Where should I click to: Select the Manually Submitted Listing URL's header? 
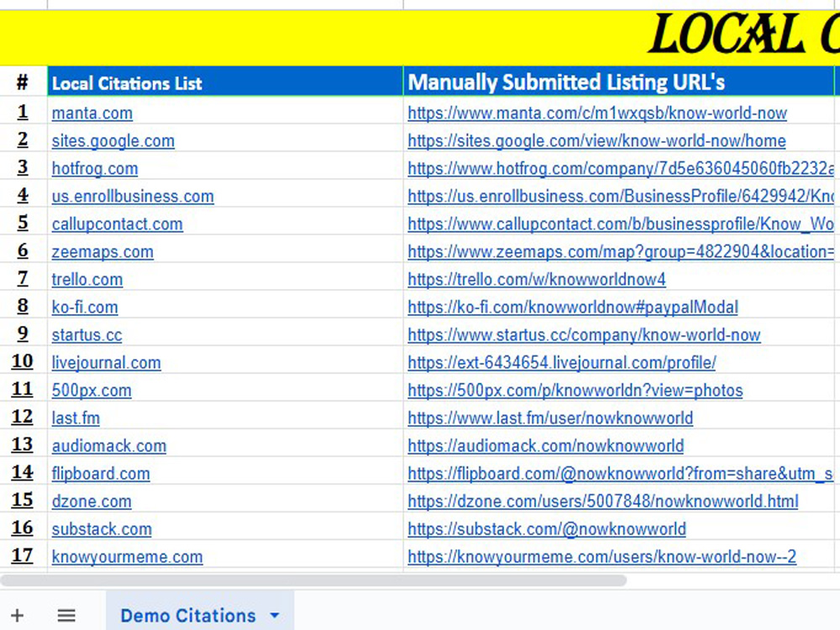(x=619, y=81)
